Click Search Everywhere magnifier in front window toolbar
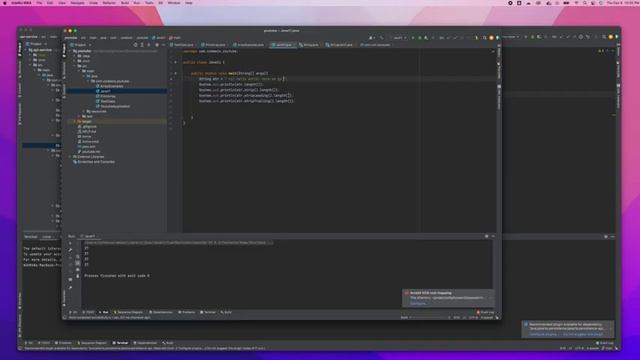The image size is (640, 360). (484, 38)
